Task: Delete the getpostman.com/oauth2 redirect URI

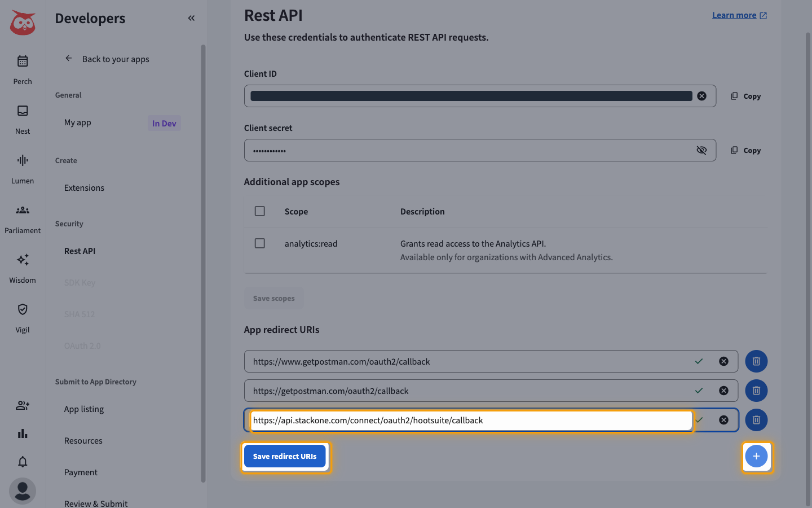Action: 756,391
